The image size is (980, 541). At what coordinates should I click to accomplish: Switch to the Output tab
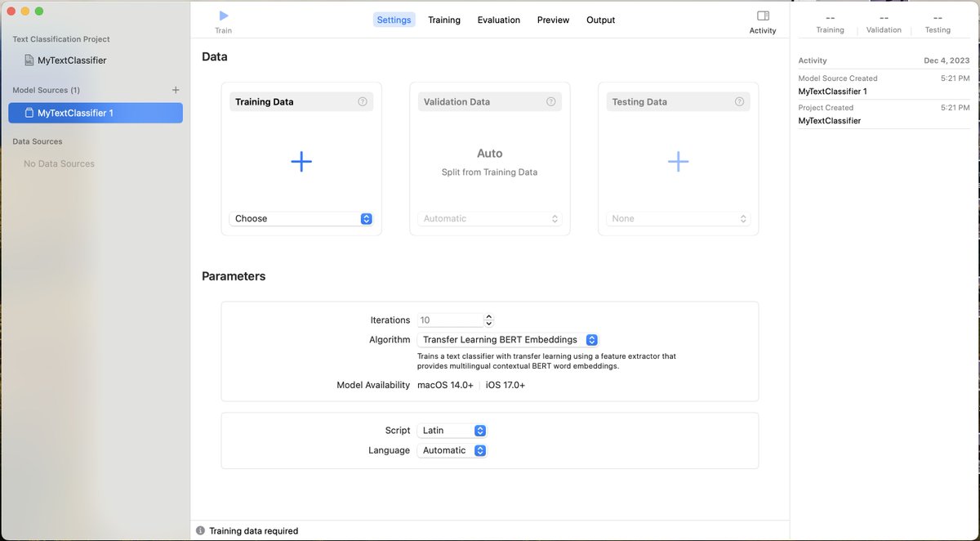(601, 20)
